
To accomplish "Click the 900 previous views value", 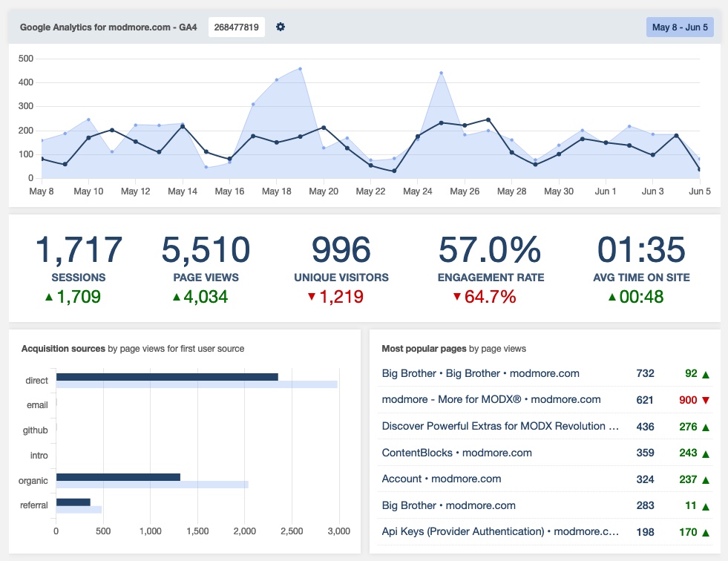I will 688,400.
